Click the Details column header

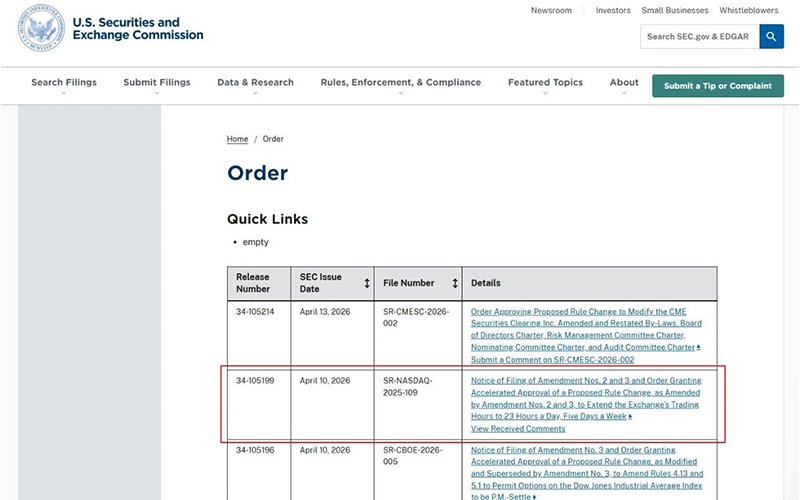(x=589, y=283)
